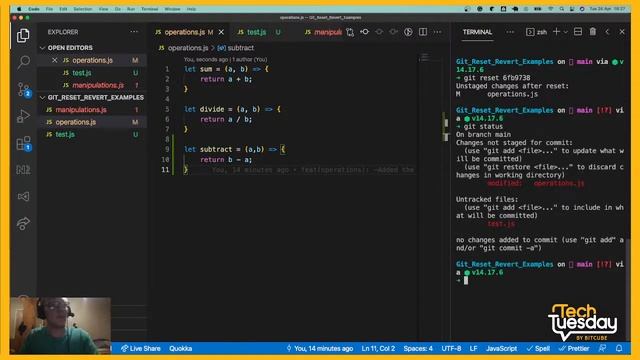Click git blame 'You, 14 minutes ago' status
640x360 pixels.
click(320, 348)
